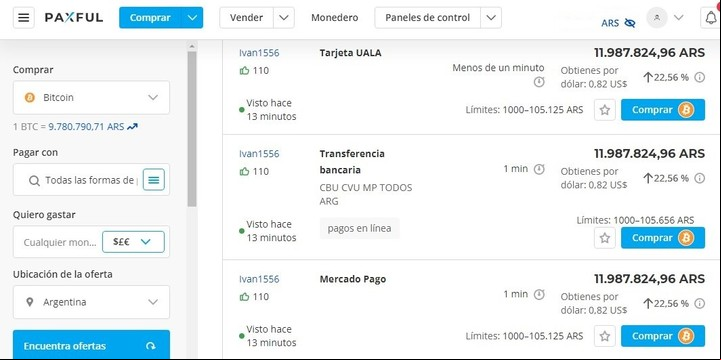This screenshot has height=360, width=721.
Task: Click the pagos en línea tag
Action: 360,228
